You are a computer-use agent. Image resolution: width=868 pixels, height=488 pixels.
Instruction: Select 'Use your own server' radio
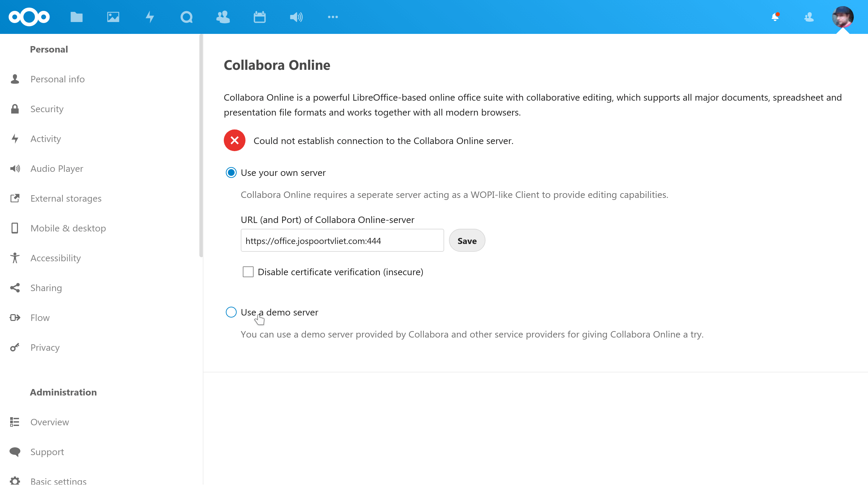tap(231, 172)
